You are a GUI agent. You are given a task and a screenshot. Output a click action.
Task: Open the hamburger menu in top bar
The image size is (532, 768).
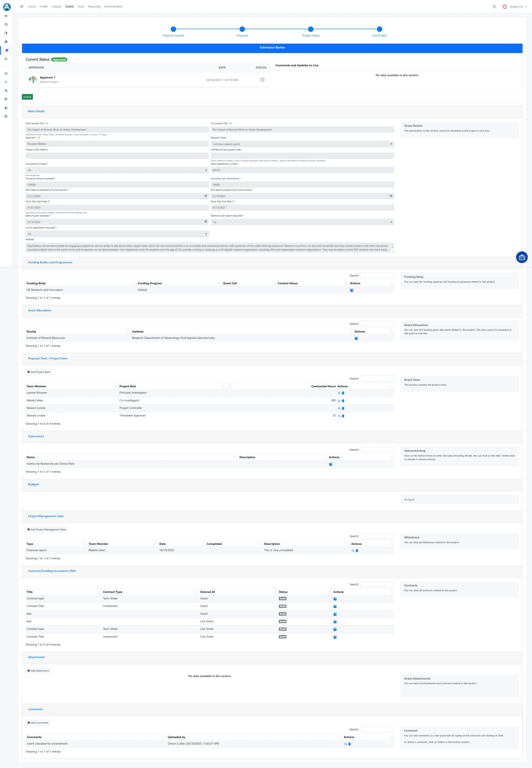click(22, 6)
